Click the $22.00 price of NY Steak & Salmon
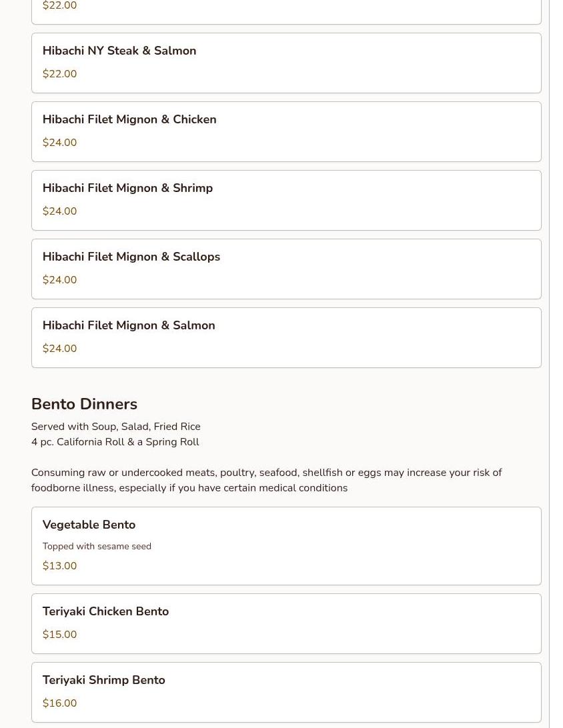 (x=59, y=74)
